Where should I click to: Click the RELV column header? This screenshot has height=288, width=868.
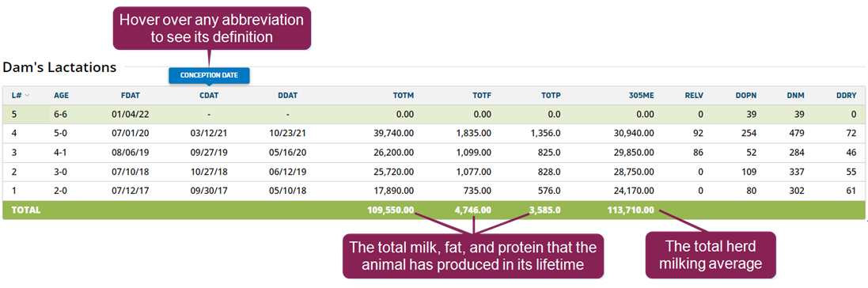694,95
